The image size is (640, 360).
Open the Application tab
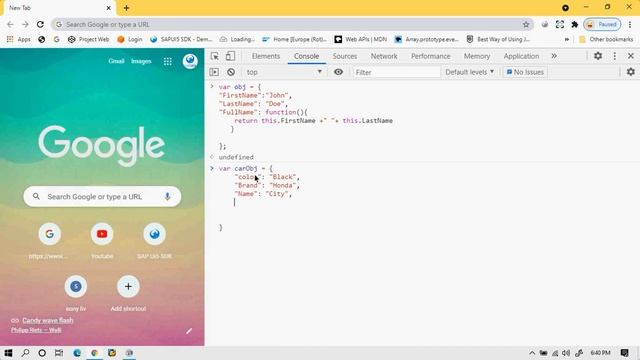521,56
